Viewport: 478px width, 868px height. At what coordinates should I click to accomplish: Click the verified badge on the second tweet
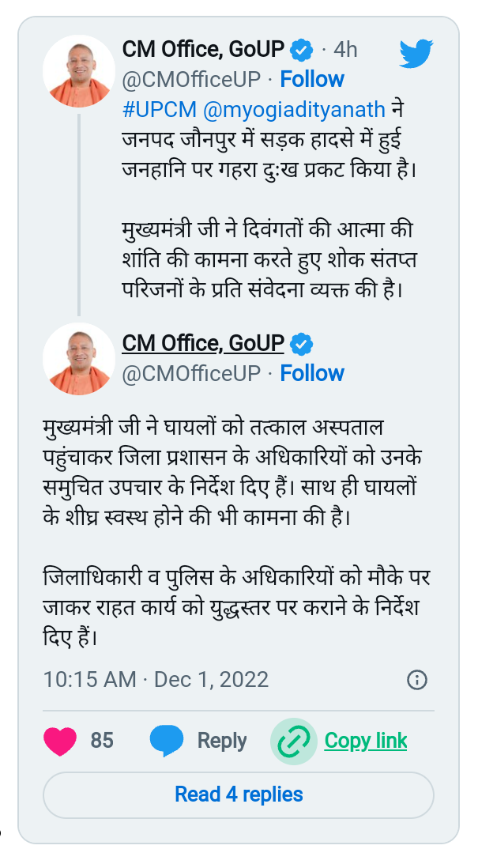click(302, 345)
